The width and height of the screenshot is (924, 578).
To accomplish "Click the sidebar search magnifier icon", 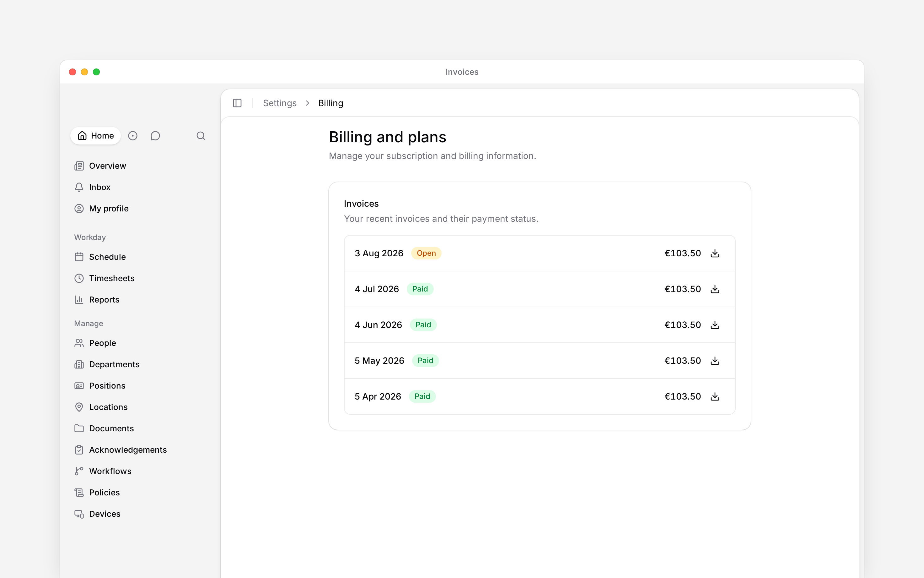I will coord(201,136).
